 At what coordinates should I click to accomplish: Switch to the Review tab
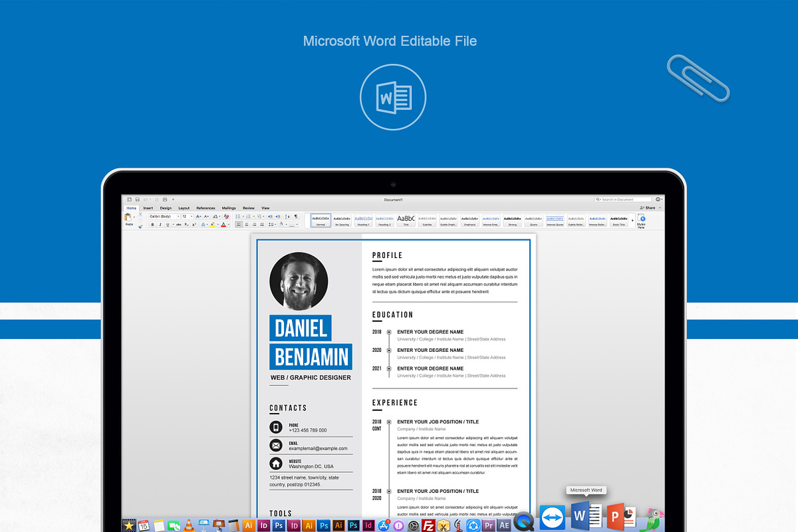click(249, 208)
